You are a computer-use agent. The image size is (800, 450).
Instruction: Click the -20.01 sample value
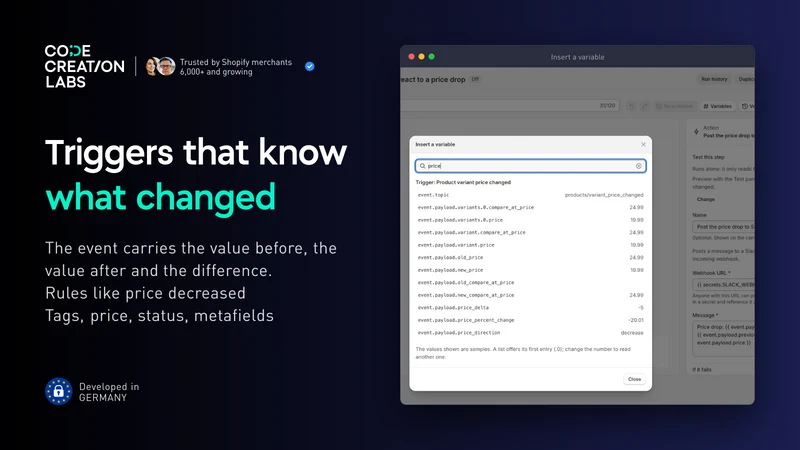point(636,320)
